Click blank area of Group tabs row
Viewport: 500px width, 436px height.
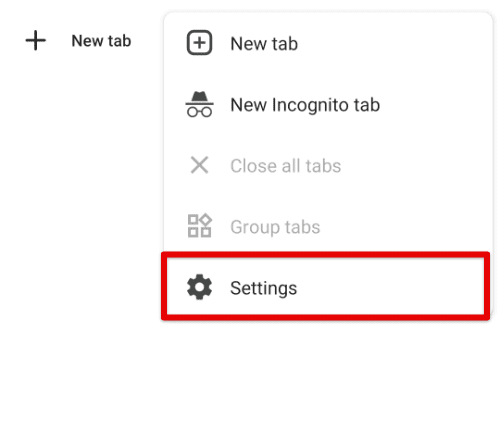pyautogui.click(x=407, y=227)
